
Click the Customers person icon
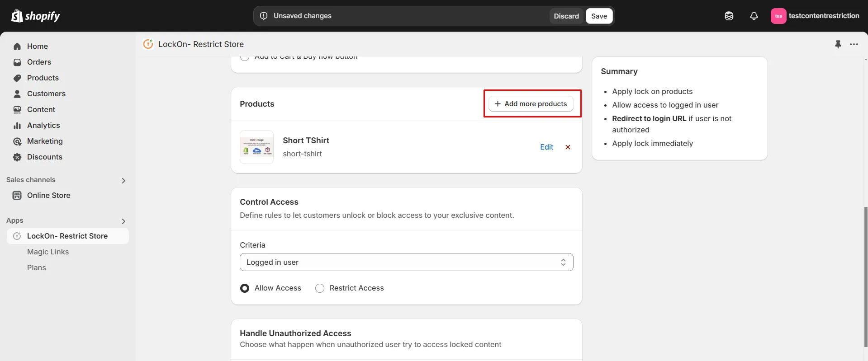click(x=17, y=94)
